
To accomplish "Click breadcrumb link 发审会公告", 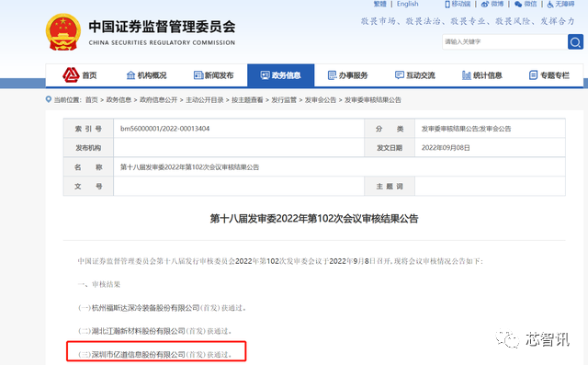I will pos(321,100).
